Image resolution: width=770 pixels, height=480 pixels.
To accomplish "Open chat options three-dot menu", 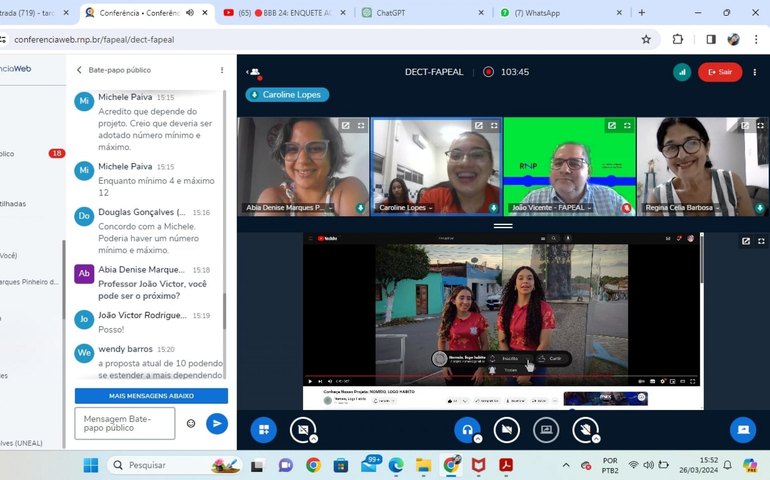I will coord(222,71).
